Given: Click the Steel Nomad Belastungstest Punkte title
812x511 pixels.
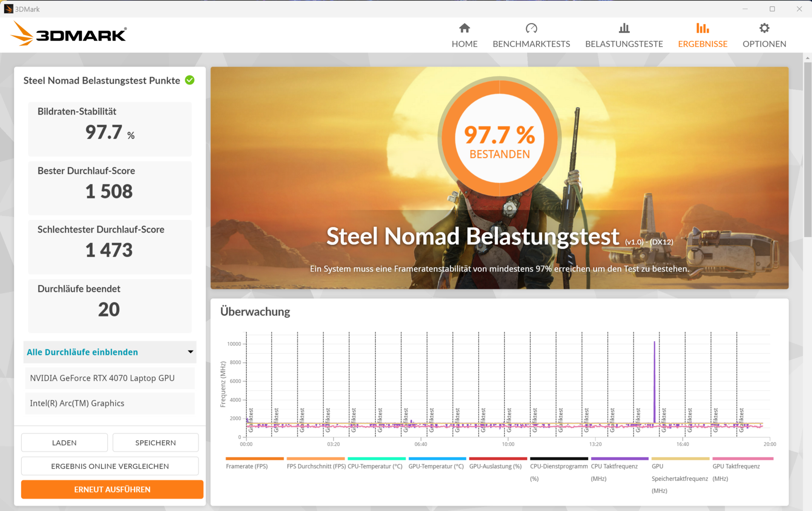Looking at the screenshot, I should click(102, 80).
